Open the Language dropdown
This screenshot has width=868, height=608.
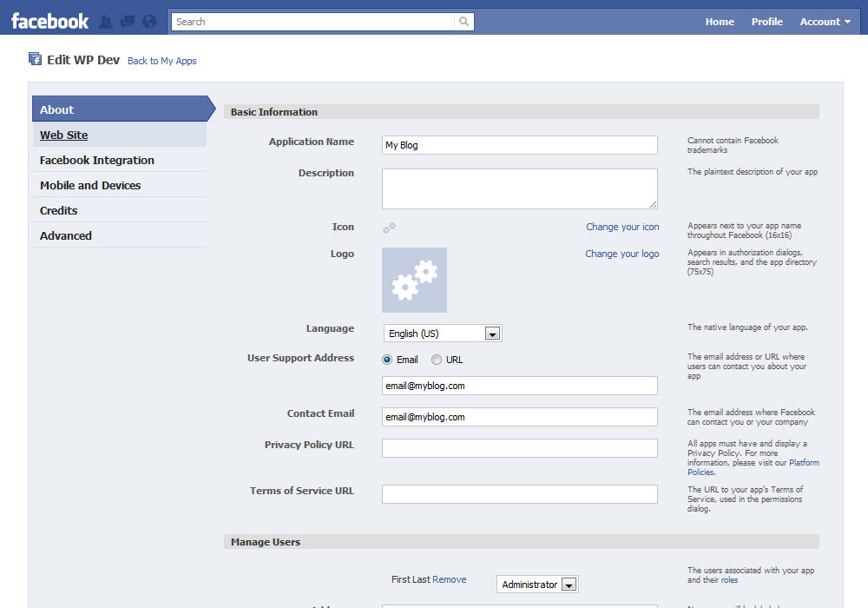tap(443, 334)
